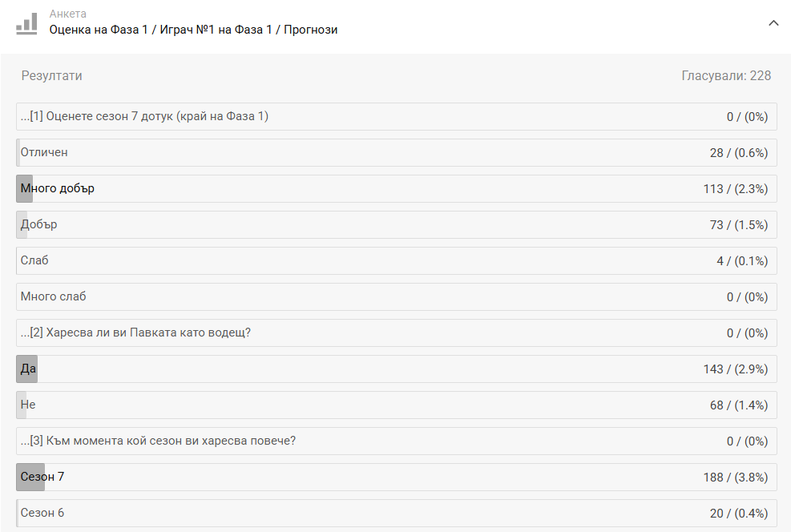This screenshot has width=791, height=532.
Task: Click question one about season 7 rating
Action: (x=144, y=116)
